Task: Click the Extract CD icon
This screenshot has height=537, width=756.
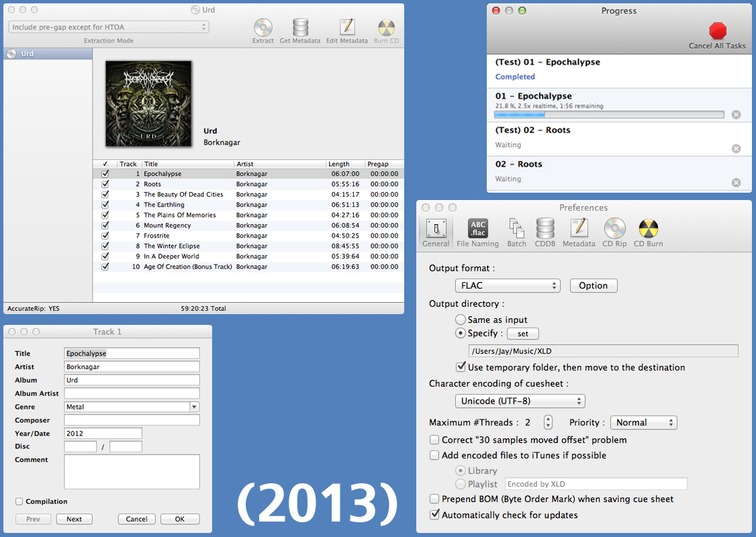Action: [x=263, y=28]
